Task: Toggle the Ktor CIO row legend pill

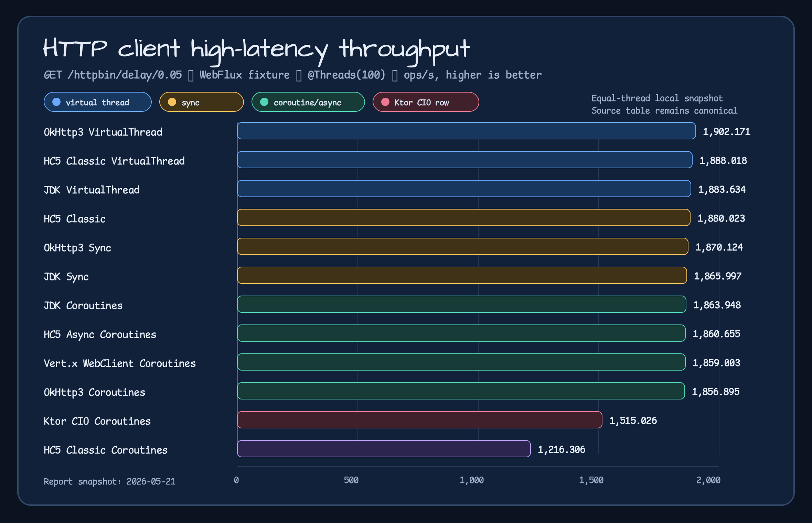Action: click(426, 102)
